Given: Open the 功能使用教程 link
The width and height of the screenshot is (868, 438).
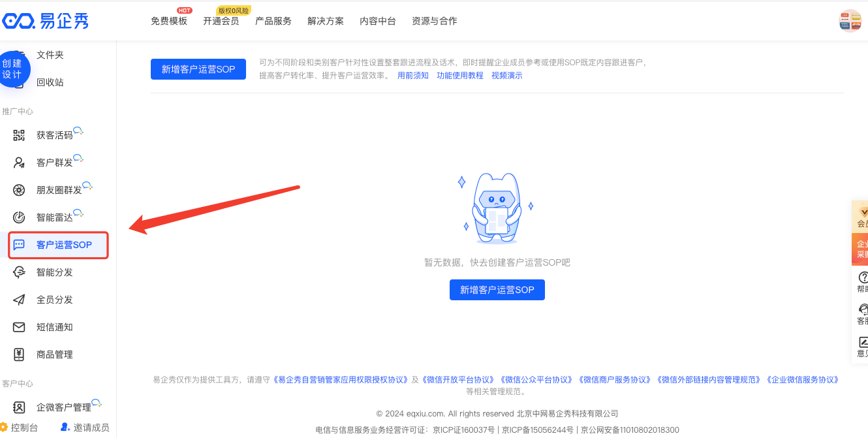Looking at the screenshot, I should [x=460, y=76].
